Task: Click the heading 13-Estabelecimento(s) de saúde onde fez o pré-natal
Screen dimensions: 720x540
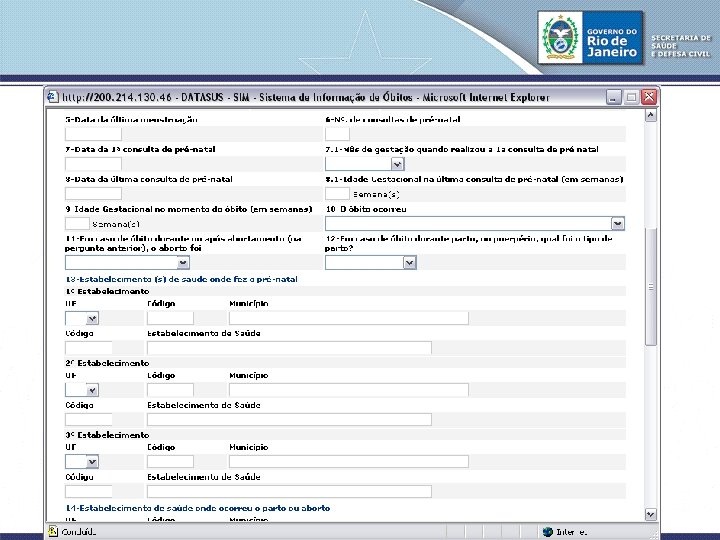Action: coord(181,279)
